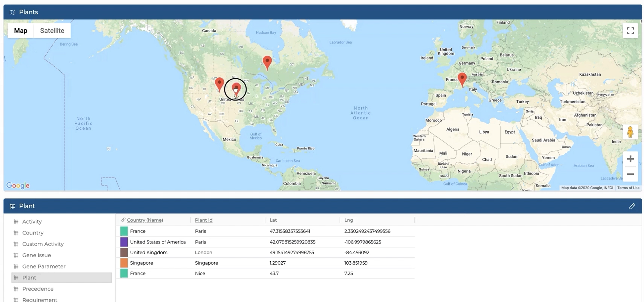Click the Plant panel grid icon
This screenshot has height=302, width=644.
(x=12, y=206)
